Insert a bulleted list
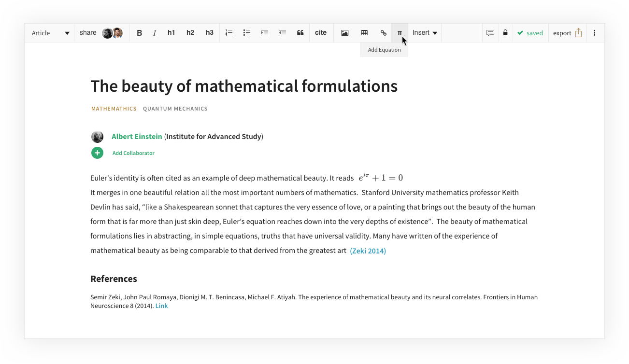Image resolution: width=629 pixels, height=364 pixels. coord(247,33)
